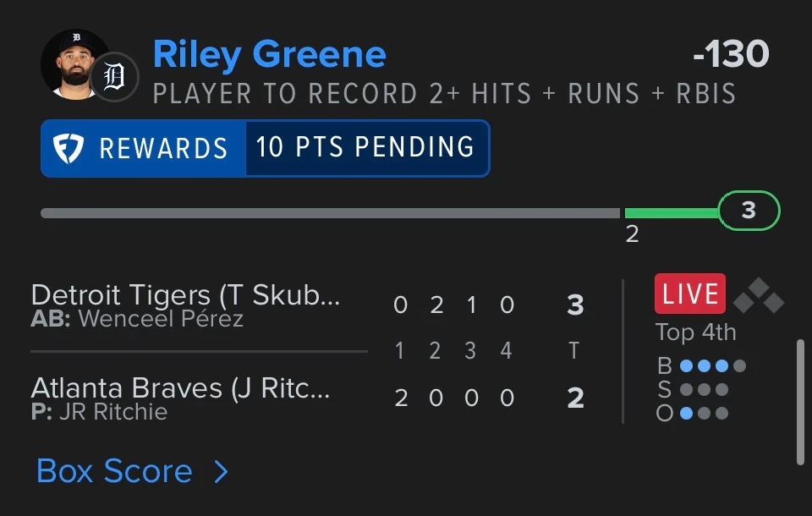Click the strikes count indicator dots

[704, 389]
